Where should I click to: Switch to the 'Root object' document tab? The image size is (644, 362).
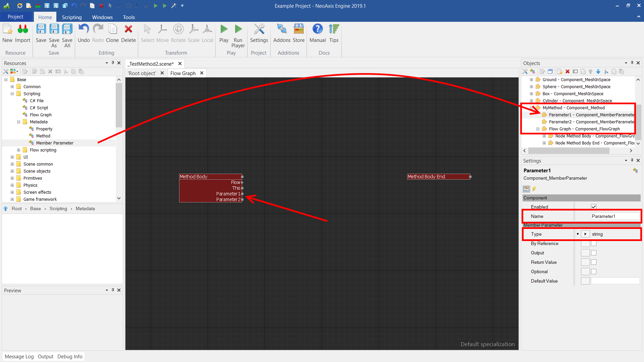(x=142, y=73)
